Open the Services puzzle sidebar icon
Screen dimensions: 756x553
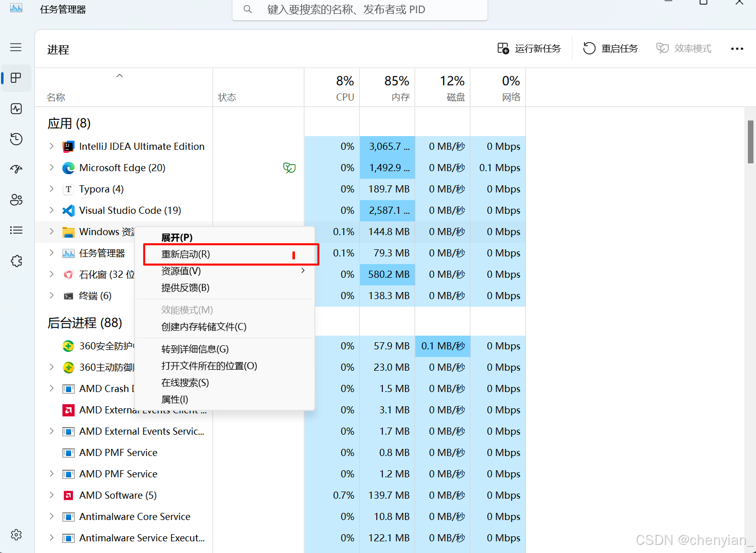click(x=16, y=261)
